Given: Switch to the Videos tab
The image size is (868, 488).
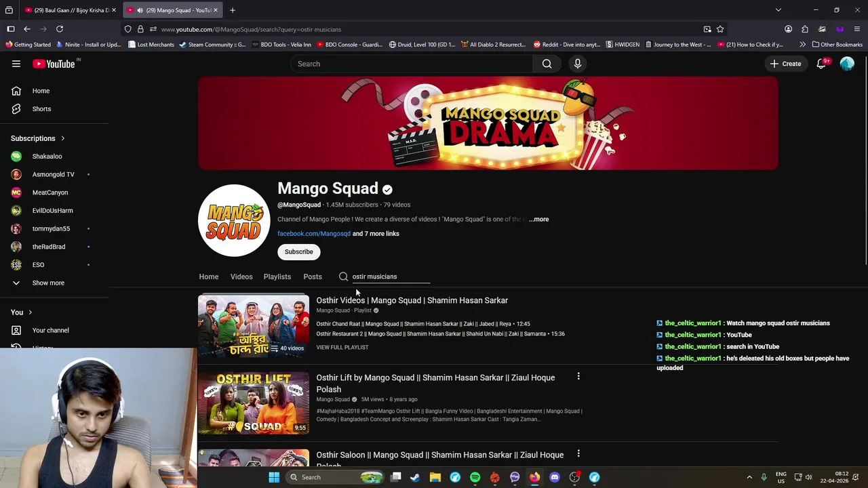Looking at the screenshot, I should 241,277.
